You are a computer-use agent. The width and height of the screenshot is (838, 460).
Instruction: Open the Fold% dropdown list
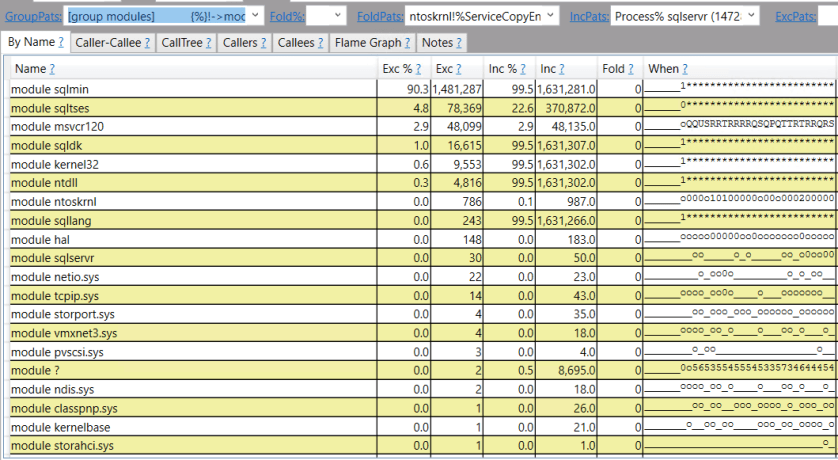(x=338, y=15)
